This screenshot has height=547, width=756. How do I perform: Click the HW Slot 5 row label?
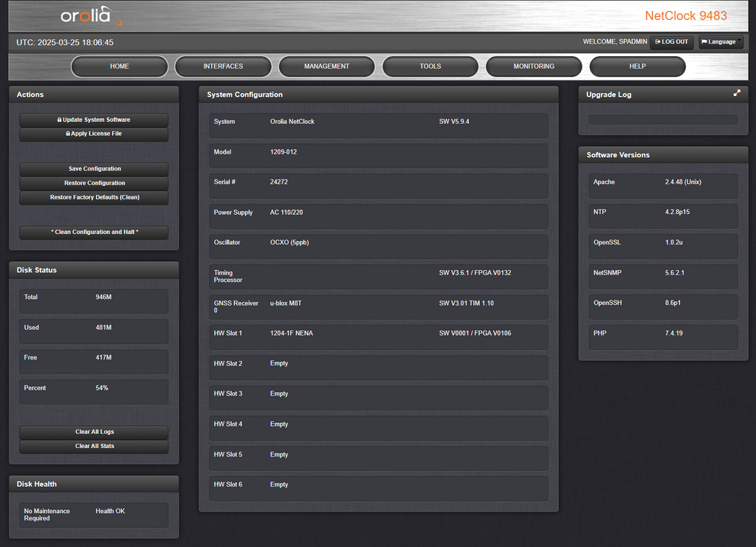(x=228, y=455)
